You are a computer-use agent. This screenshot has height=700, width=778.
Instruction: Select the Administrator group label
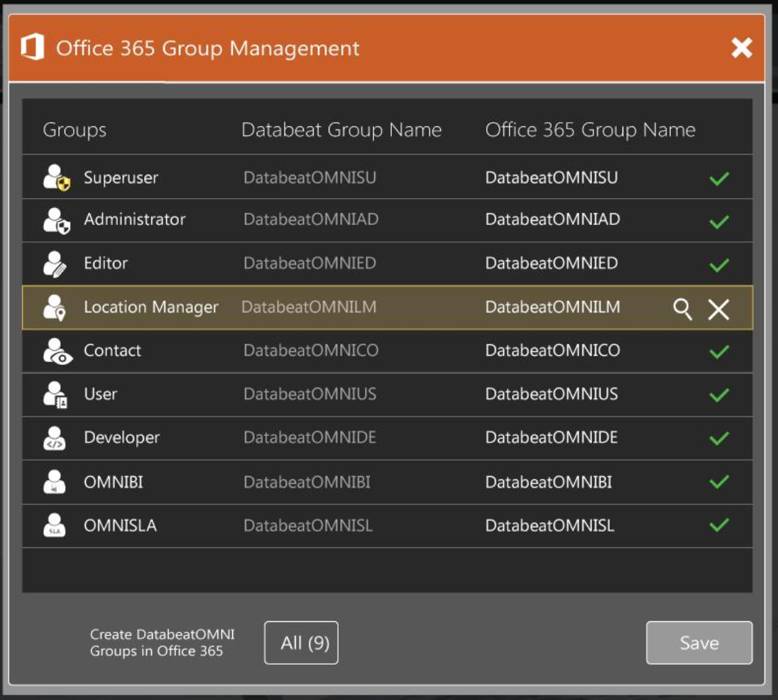point(134,219)
